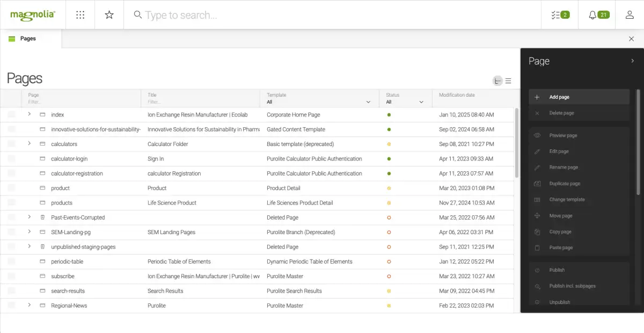Viewport: 644px width, 333px height.
Task: Check the checkbox for search-results row
Action: tap(11, 291)
